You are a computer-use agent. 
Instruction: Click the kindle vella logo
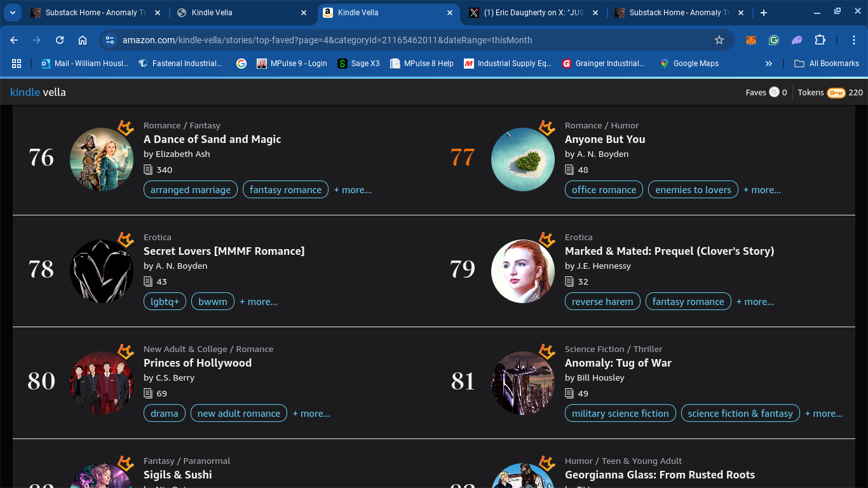pos(38,92)
